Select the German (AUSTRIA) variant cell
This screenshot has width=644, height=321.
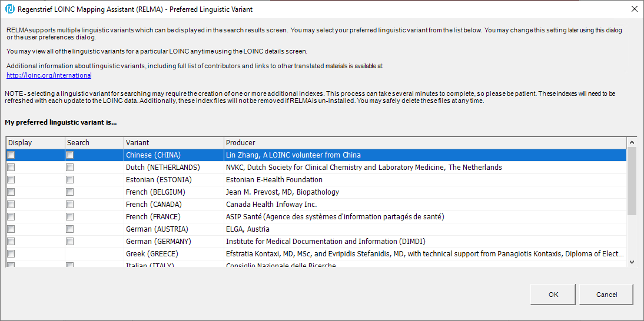pyautogui.click(x=174, y=229)
